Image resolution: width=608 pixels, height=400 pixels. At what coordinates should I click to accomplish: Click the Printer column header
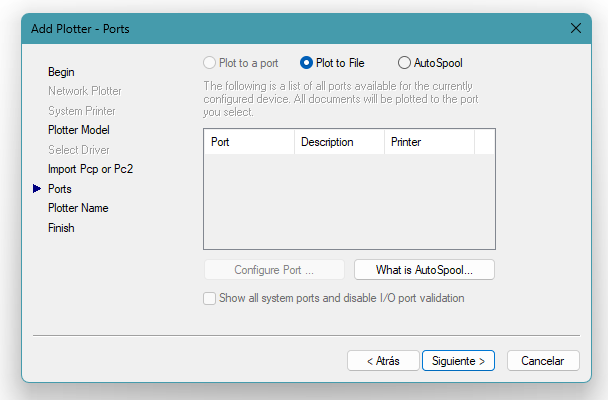pyautogui.click(x=428, y=142)
